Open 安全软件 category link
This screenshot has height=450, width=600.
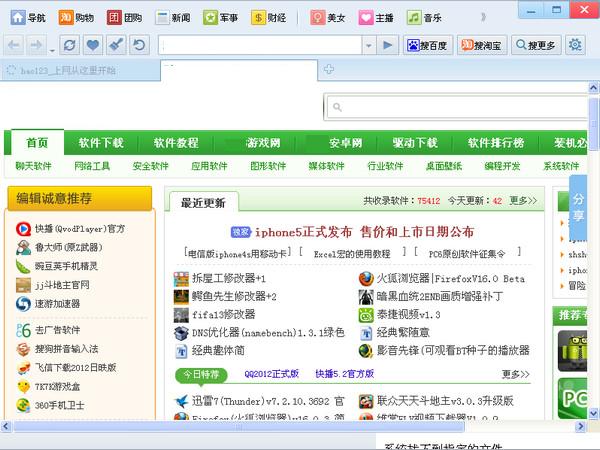tap(150, 166)
